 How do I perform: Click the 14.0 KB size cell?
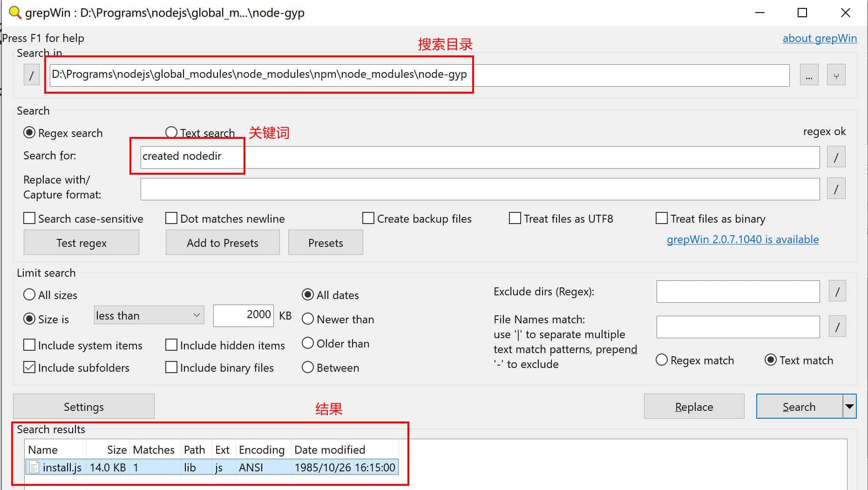tap(108, 467)
